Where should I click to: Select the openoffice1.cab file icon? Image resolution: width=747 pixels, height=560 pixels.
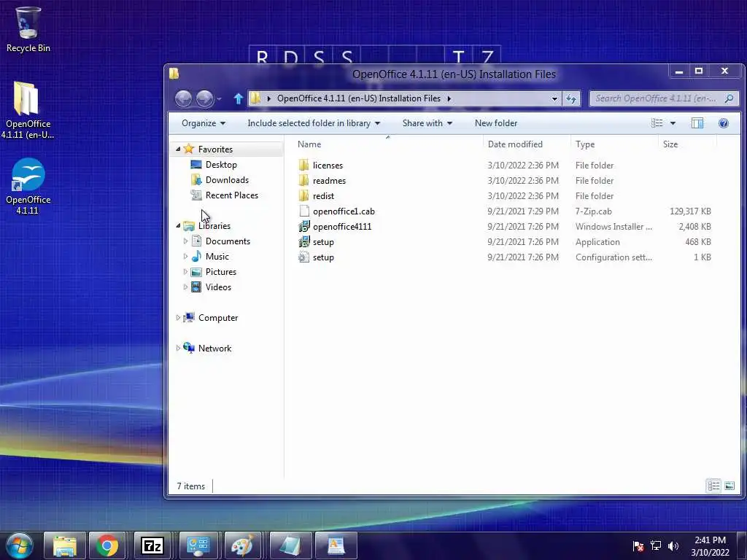[x=304, y=211]
